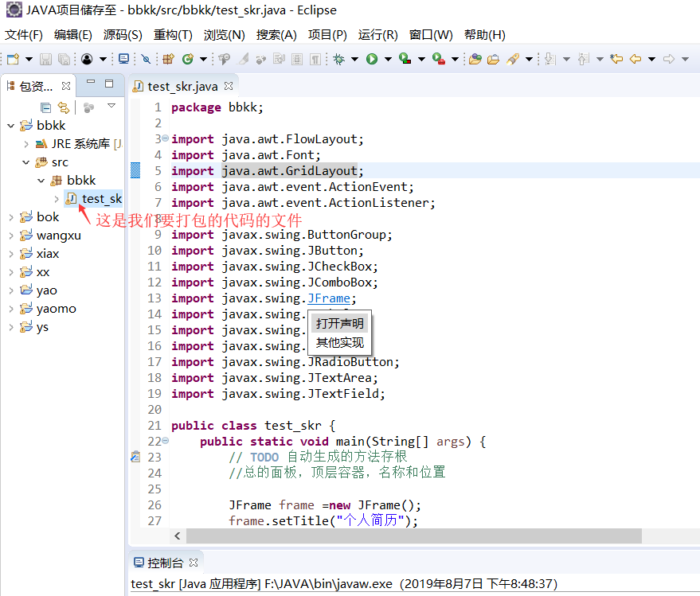Select the wangxu project
Screen dimensions: 700x596
(x=58, y=236)
